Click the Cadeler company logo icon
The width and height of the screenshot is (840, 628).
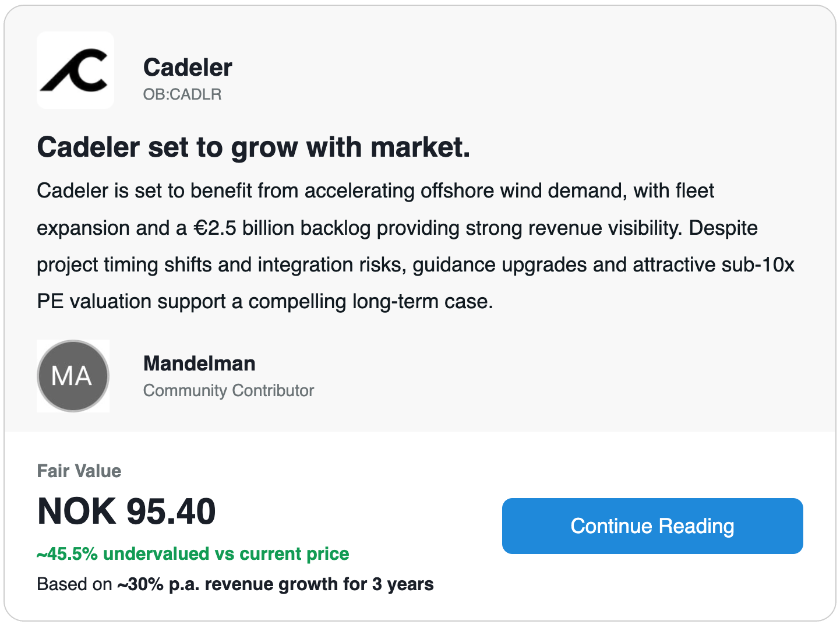click(75, 70)
